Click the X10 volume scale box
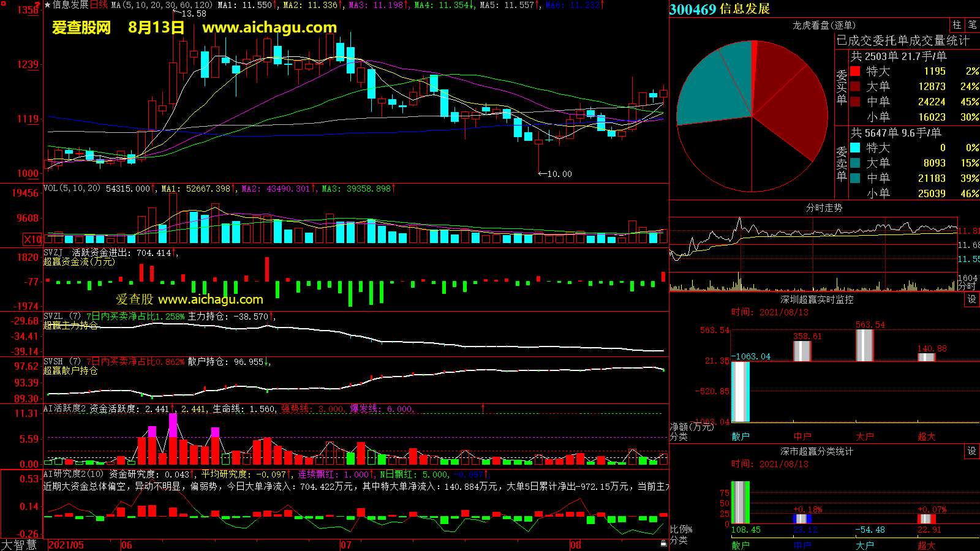Screen dimensions: 980x551 tap(32, 239)
